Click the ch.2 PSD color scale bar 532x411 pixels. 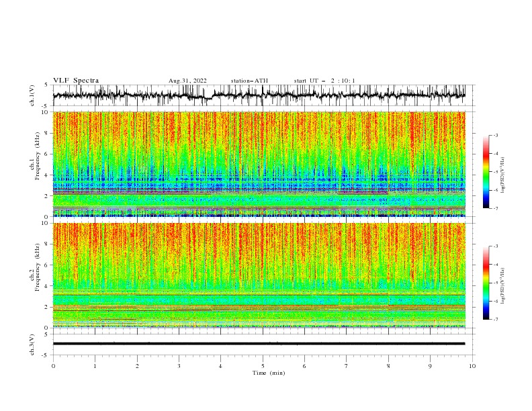pos(486,283)
